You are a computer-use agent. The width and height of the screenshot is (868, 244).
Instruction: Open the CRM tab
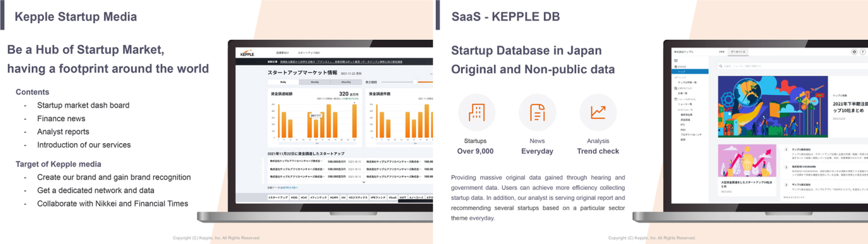tap(722, 52)
